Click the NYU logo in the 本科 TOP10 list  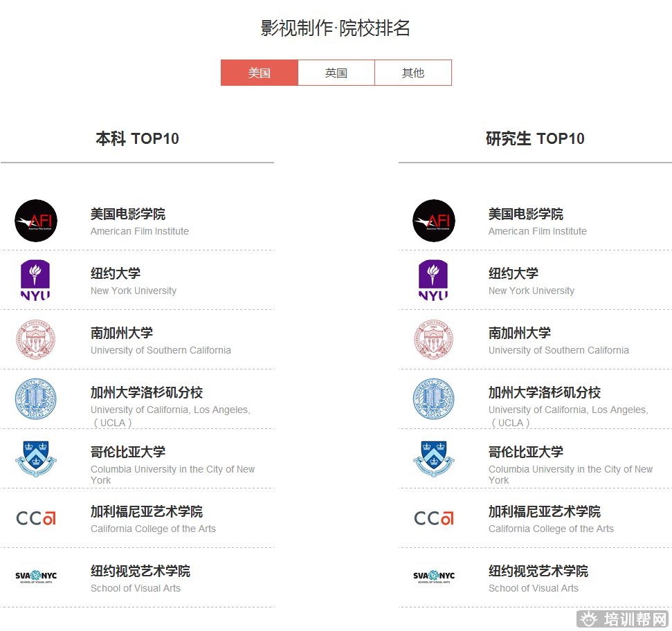(35, 280)
